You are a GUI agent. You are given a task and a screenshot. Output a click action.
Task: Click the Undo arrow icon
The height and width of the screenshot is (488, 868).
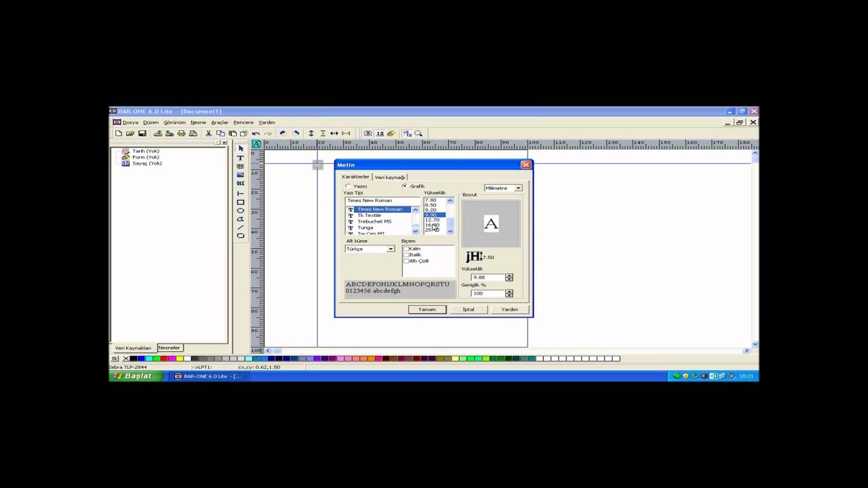(256, 134)
